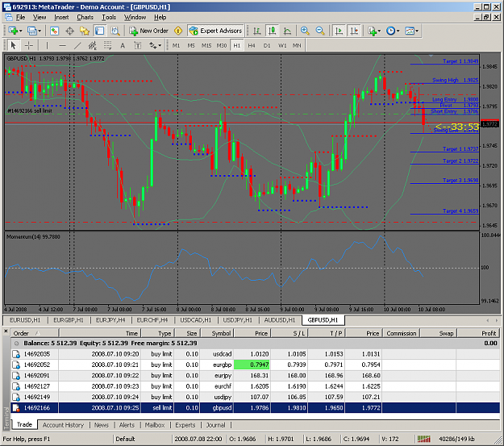Select the Text Label tool
The width and height of the screenshot is (504, 446).
tap(138, 45)
